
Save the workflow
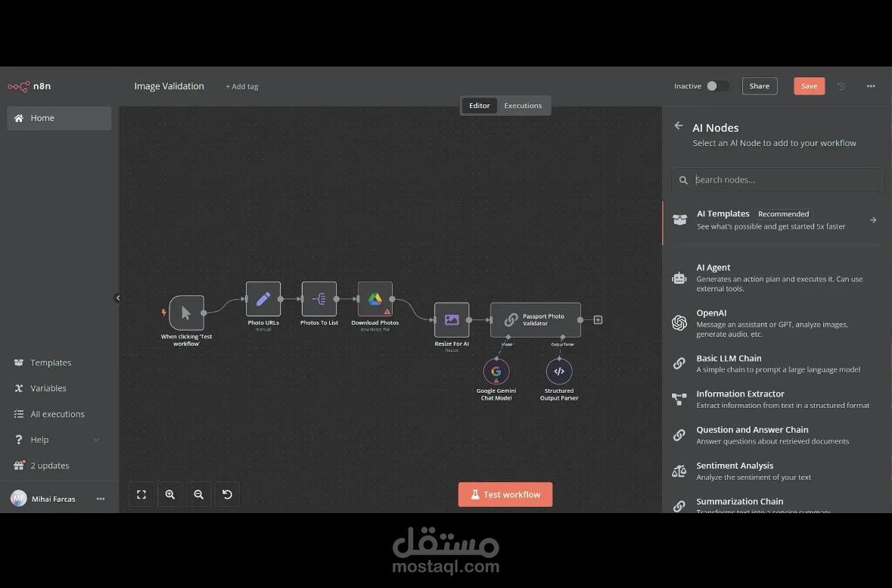pos(809,86)
